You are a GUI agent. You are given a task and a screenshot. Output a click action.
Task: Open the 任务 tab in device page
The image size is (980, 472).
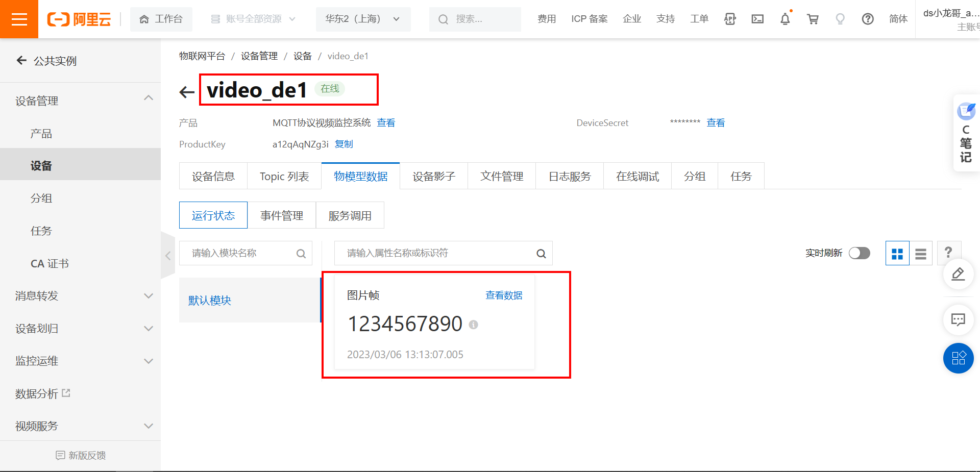tap(741, 176)
